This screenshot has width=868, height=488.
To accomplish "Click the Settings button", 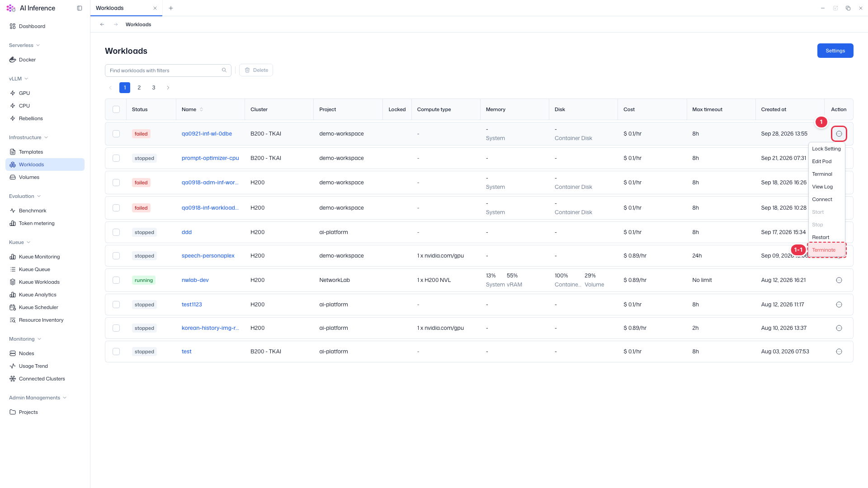I will click(835, 51).
